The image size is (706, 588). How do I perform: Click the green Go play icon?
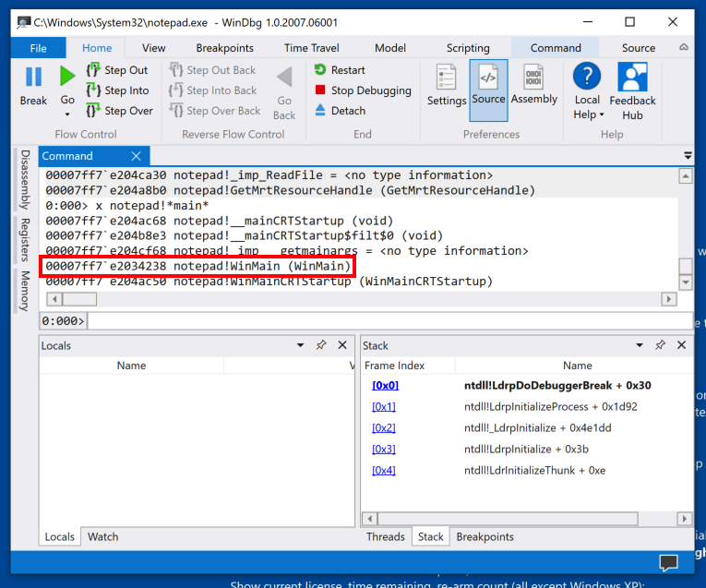(x=67, y=76)
